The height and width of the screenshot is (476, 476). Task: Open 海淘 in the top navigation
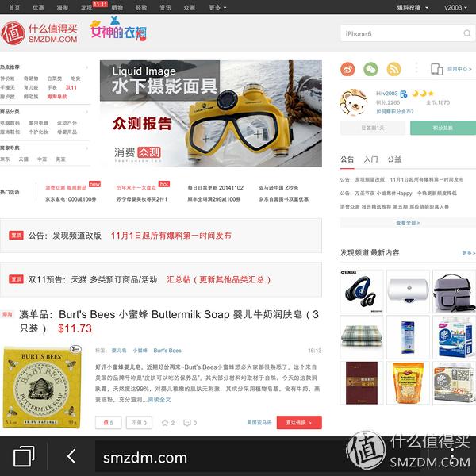point(62,7)
